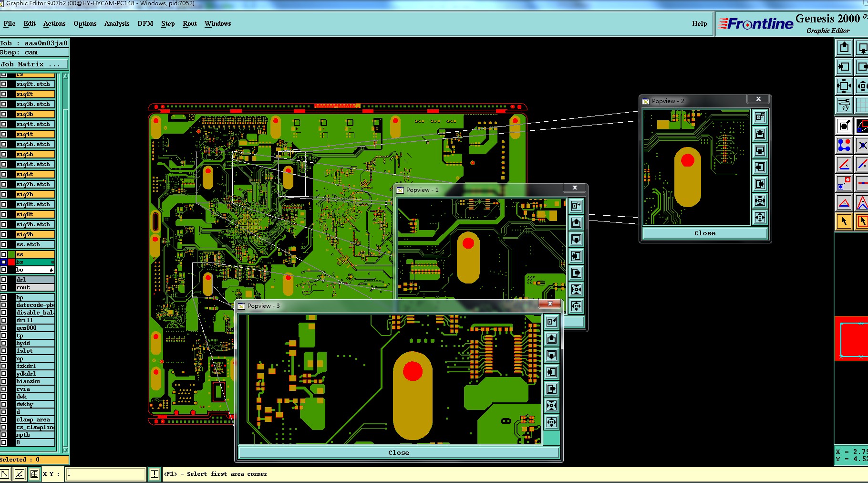
Task: Toggle checkbox for layer bs
Action: click(4, 262)
